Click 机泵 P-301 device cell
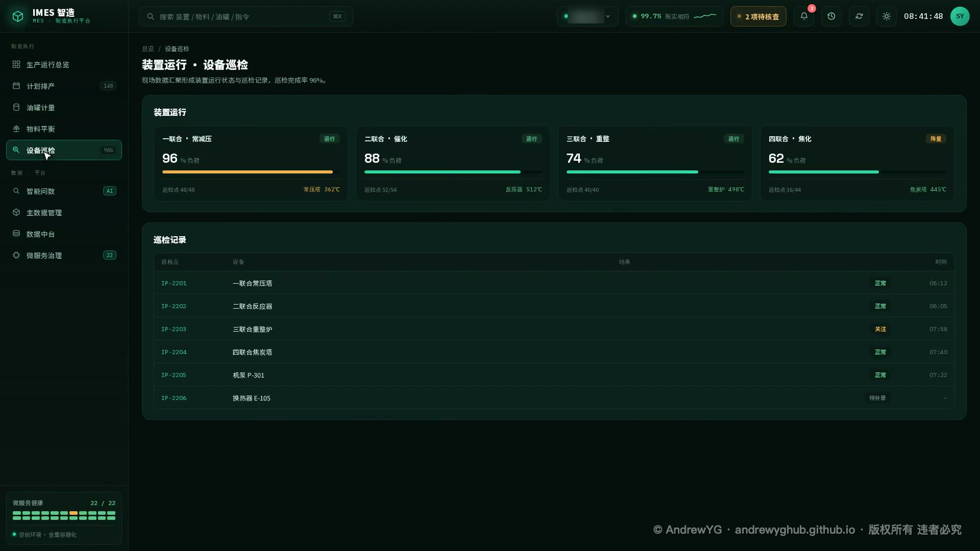Screen dimensions: 980x551 click(248, 375)
